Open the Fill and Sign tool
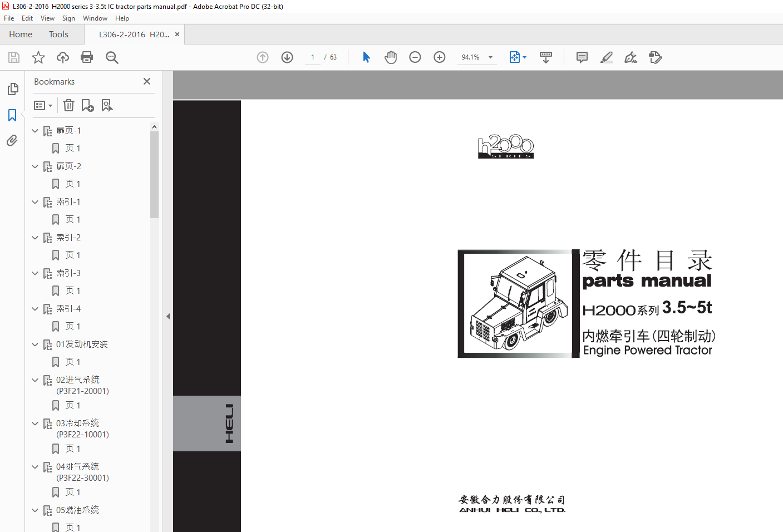Image resolution: width=783 pixels, height=532 pixels. (x=631, y=57)
